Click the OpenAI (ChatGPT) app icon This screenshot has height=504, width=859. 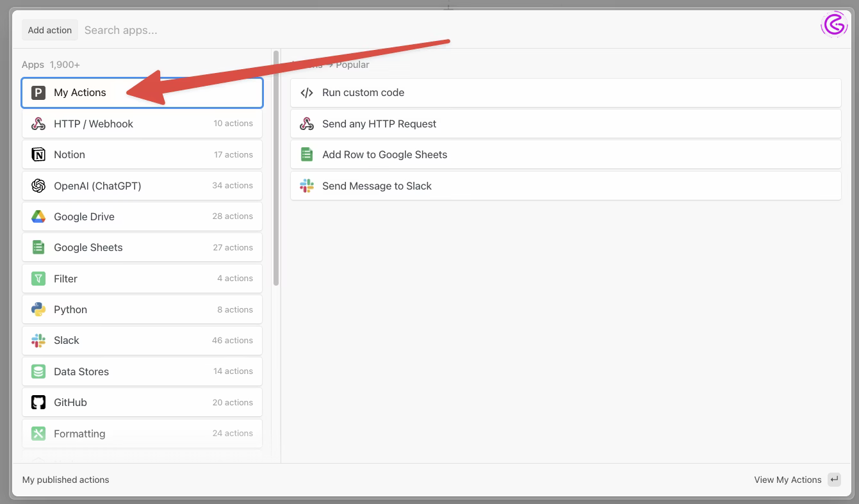click(38, 185)
